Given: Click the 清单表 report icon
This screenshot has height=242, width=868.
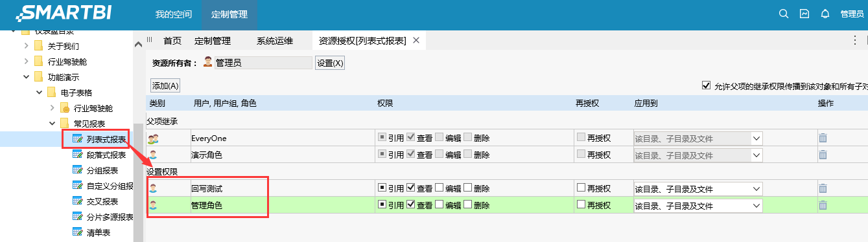Looking at the screenshot, I should click(x=78, y=232).
